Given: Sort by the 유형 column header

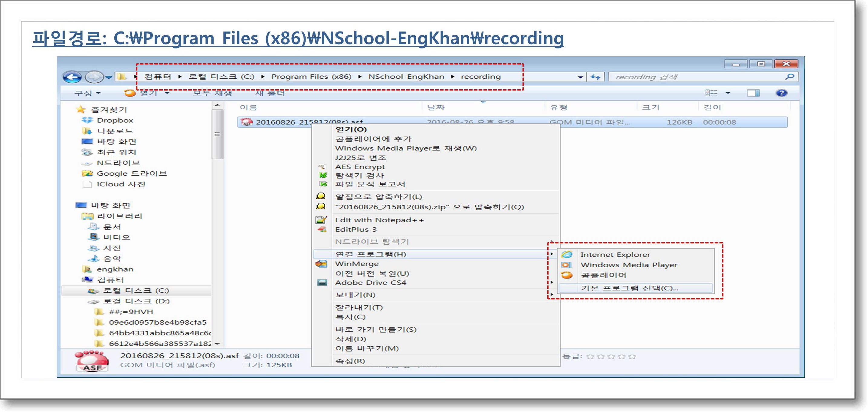Looking at the screenshot, I should (558, 107).
